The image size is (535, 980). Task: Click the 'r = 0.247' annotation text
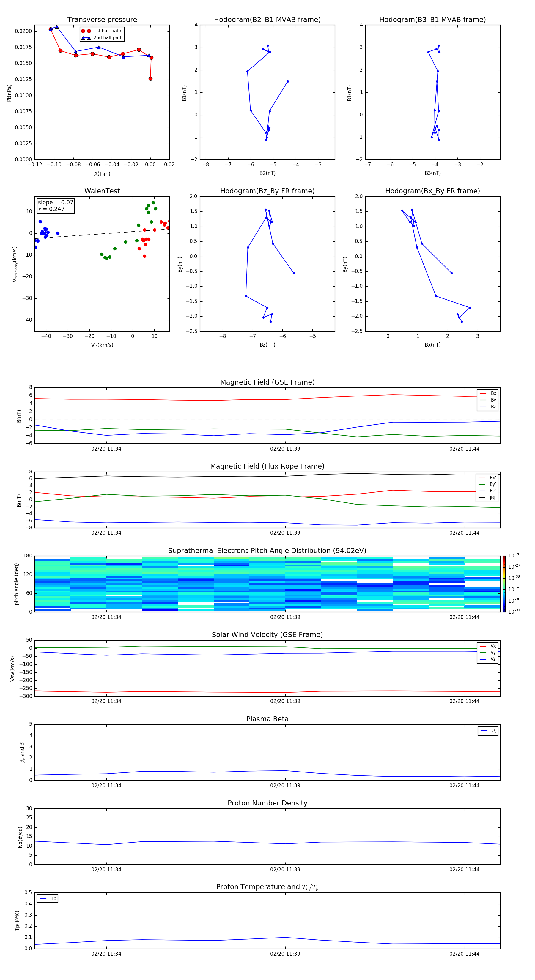51,209
